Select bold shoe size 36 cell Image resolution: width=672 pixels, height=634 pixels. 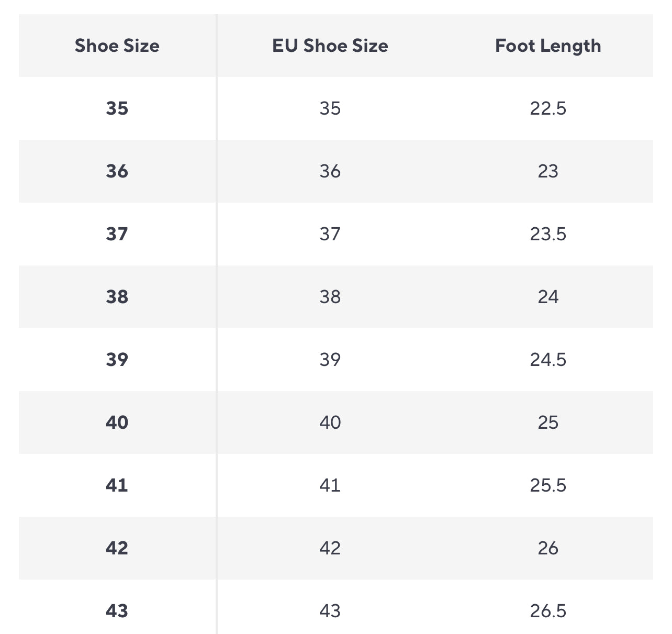click(x=117, y=171)
